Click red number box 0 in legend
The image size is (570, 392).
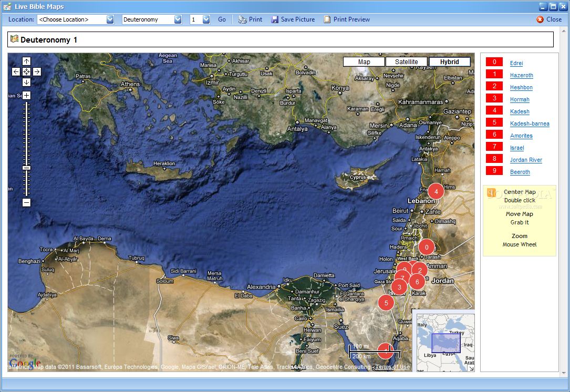coord(494,62)
